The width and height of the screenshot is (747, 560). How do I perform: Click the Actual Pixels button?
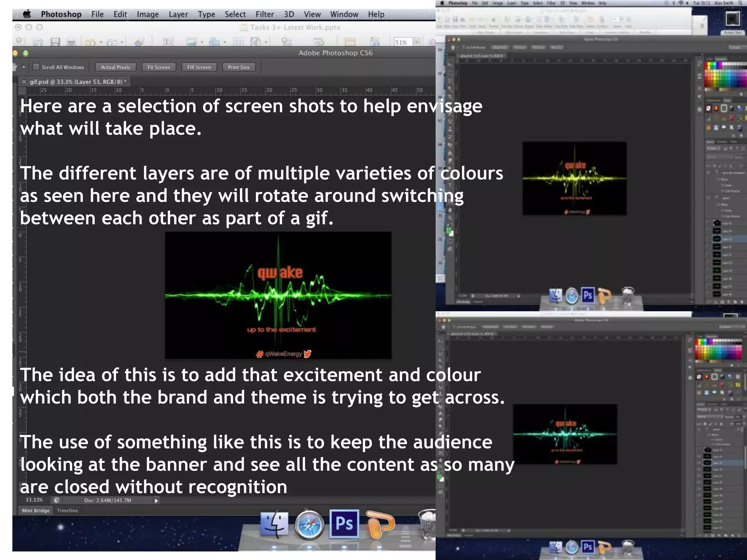coord(116,67)
